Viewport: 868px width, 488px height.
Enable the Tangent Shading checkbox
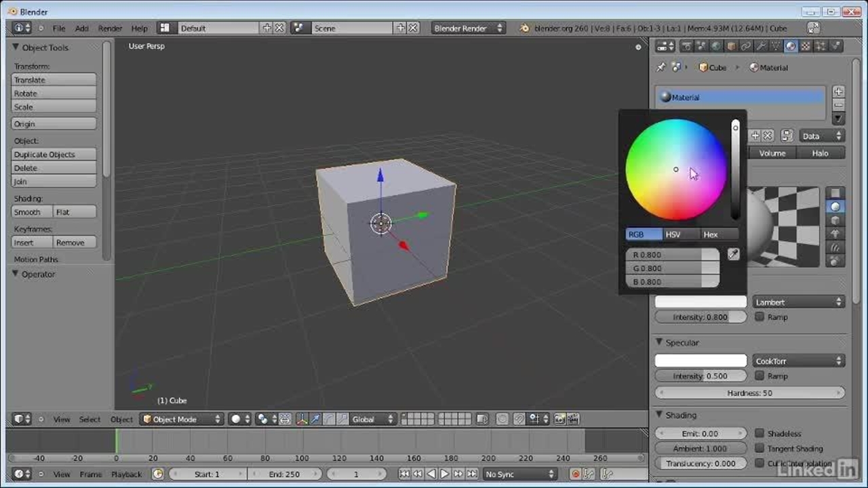click(x=759, y=449)
